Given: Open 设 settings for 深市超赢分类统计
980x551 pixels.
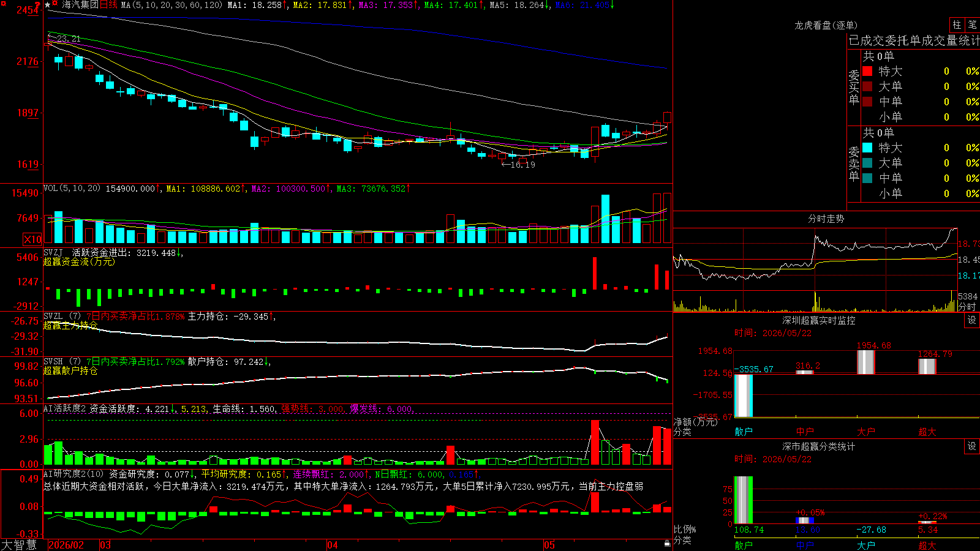Looking at the screenshot, I should pos(972,446).
